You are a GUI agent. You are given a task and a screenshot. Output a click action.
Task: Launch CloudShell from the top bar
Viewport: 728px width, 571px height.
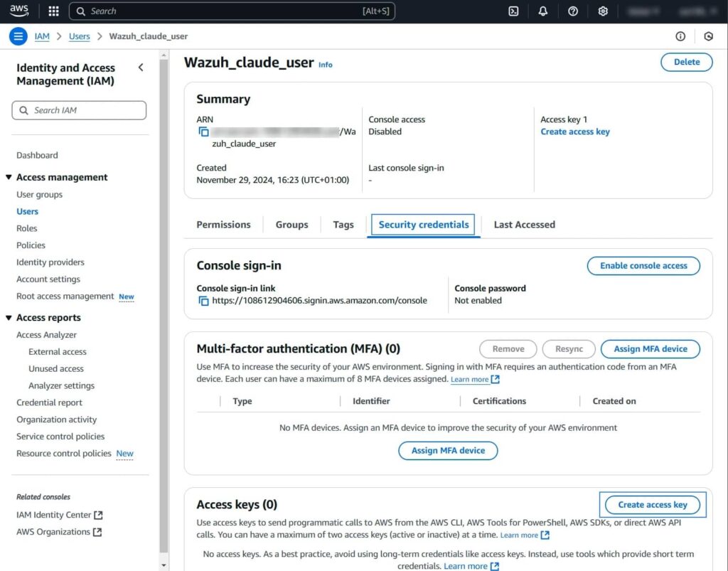coord(513,11)
